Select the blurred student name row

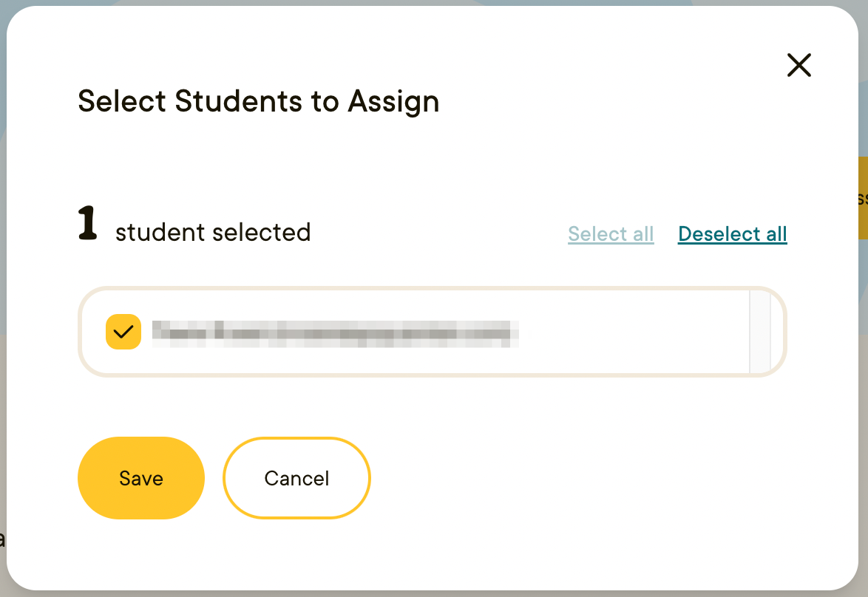pos(333,332)
